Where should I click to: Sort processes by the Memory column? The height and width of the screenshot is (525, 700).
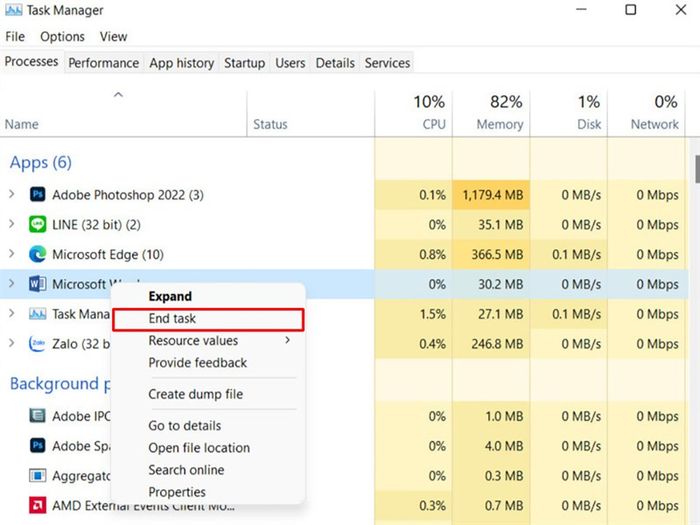click(491, 113)
